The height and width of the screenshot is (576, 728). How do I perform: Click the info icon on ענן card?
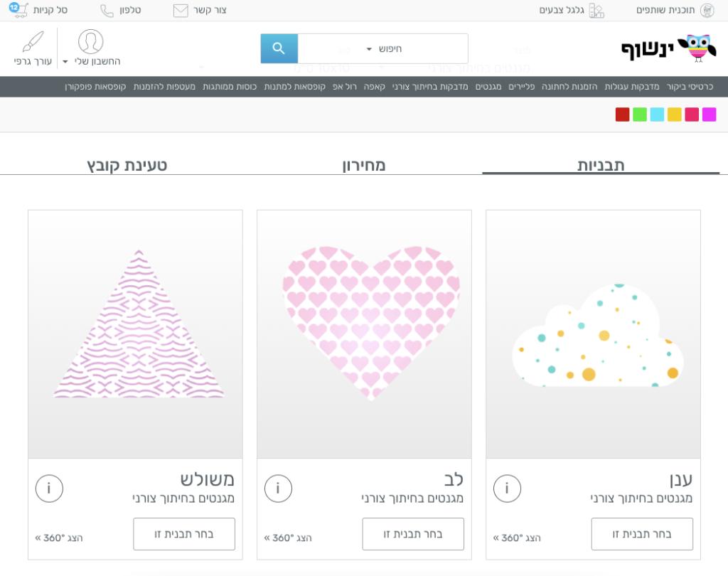coord(507,489)
